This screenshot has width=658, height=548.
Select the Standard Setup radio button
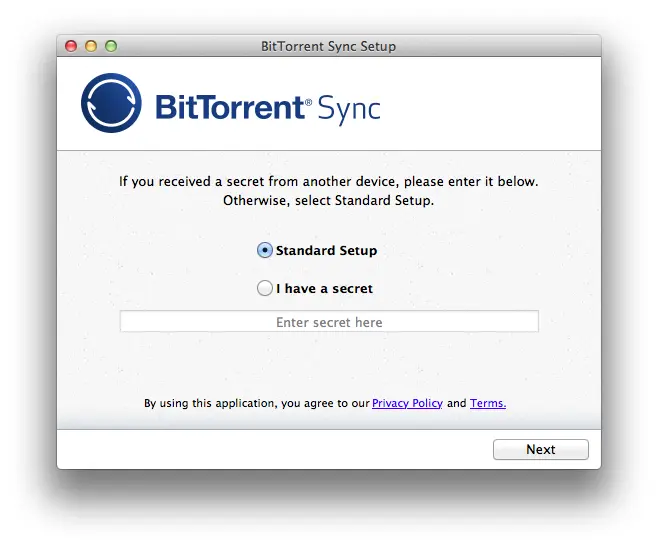tap(265, 250)
